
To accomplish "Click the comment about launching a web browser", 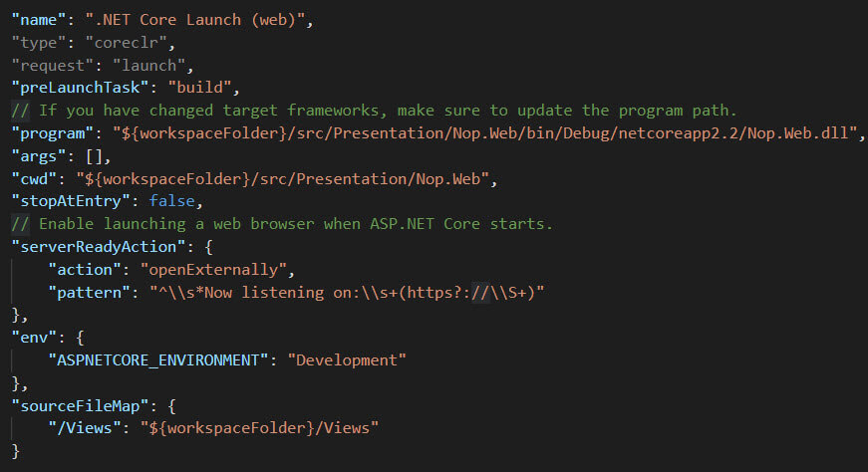I will [282, 224].
